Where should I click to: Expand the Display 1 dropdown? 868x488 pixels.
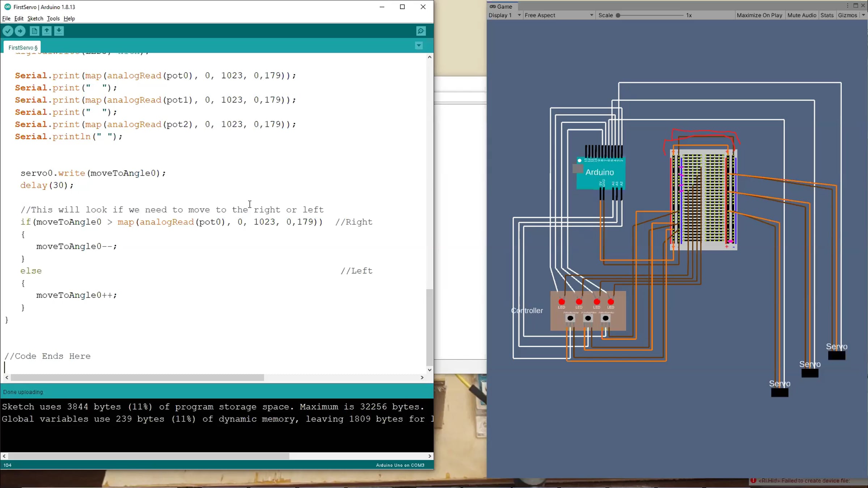click(x=505, y=15)
